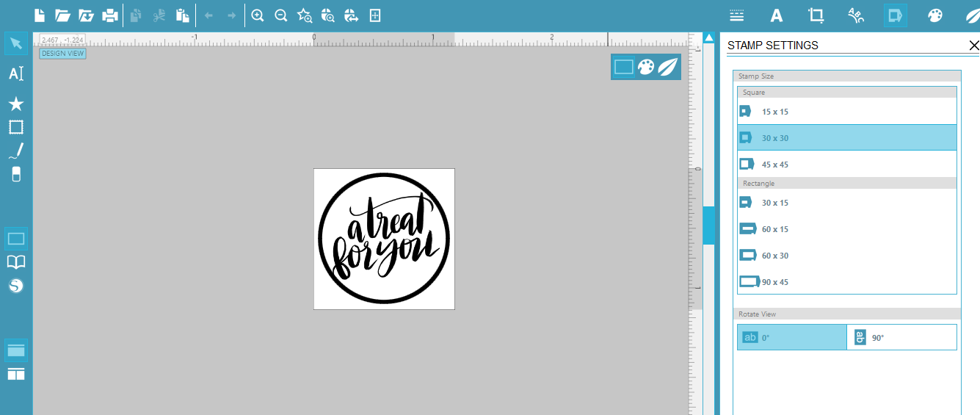Viewport: 980px width, 415px height.
Task: Pick the 60 x 30 rectangle stamp size
Action: coord(846,256)
